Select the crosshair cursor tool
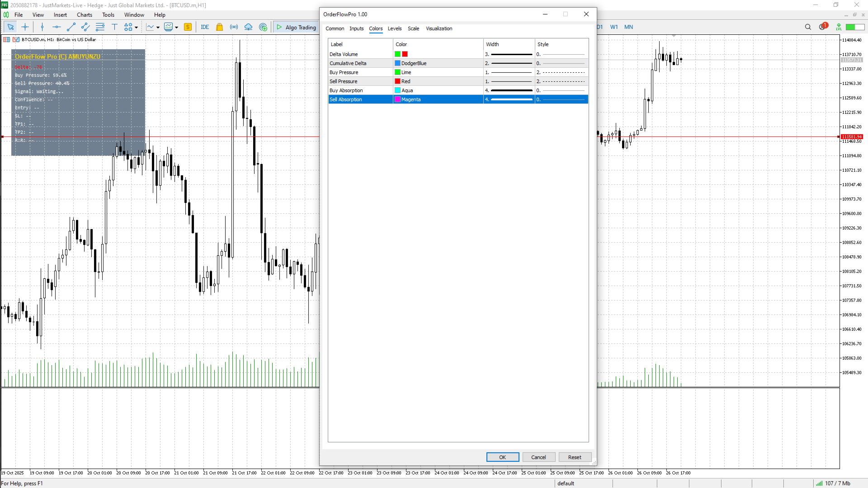 tap(25, 27)
